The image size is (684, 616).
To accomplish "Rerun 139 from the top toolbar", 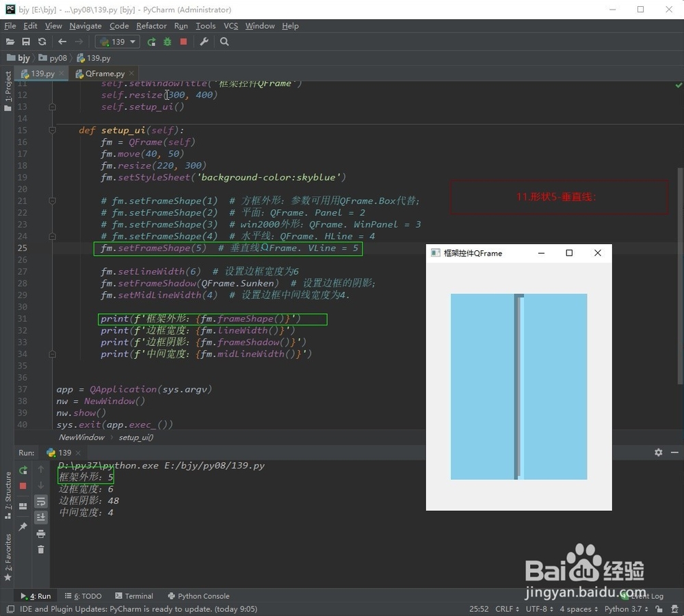I will pos(151,42).
